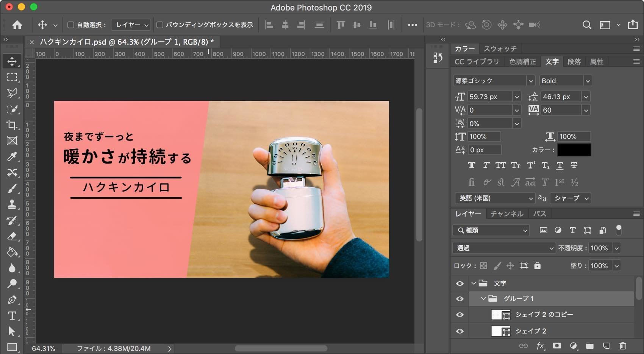This screenshot has height=354, width=644.
Task: Click the zoom level field 64.31%
Action: [44, 349]
